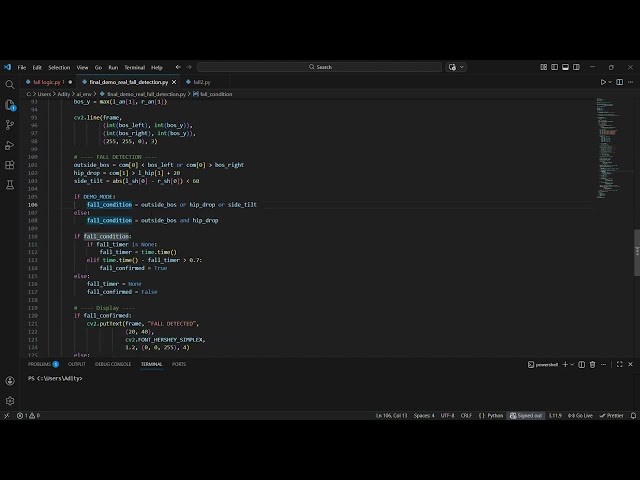The width and height of the screenshot is (640, 480).
Task: Open the Customize Layout icon
Action: point(544,67)
